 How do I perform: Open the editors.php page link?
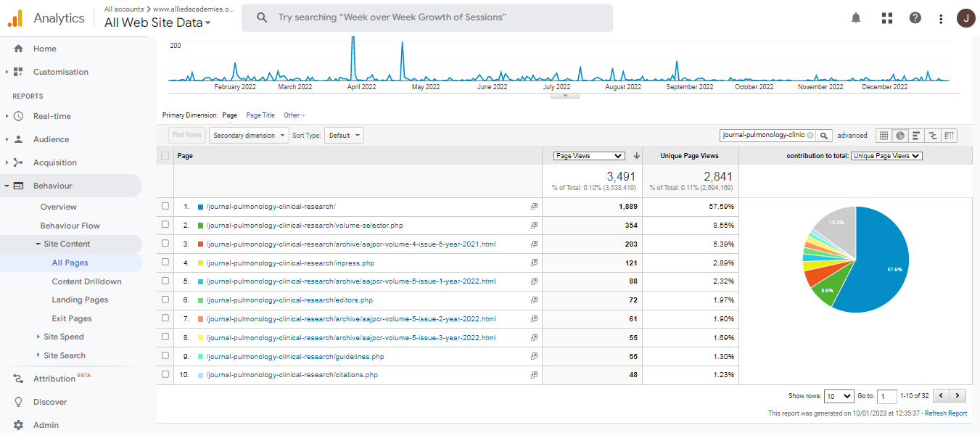click(289, 300)
